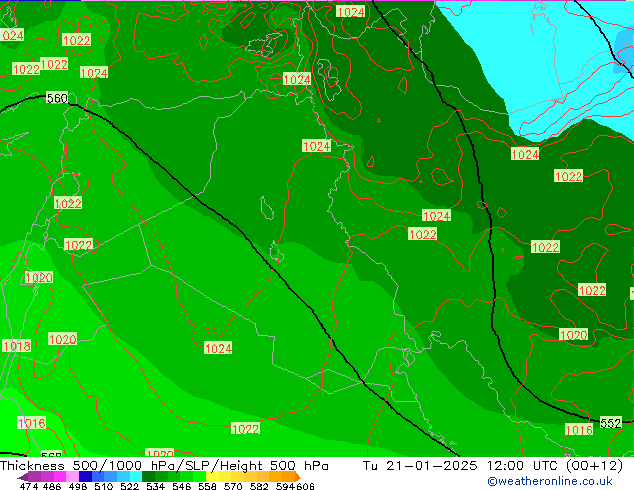Click the 1020 label beside the 1018 label
This screenshot has height=490, width=634.
62,339
